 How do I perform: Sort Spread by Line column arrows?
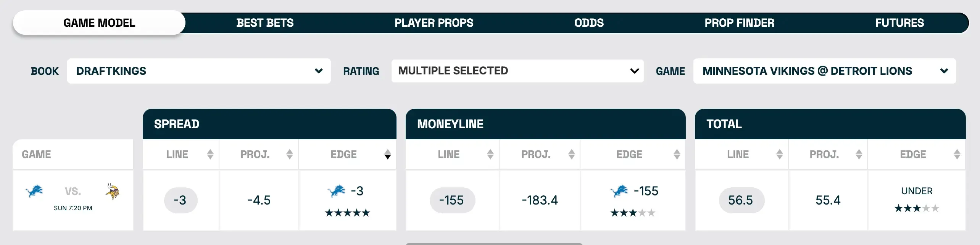[x=210, y=154]
